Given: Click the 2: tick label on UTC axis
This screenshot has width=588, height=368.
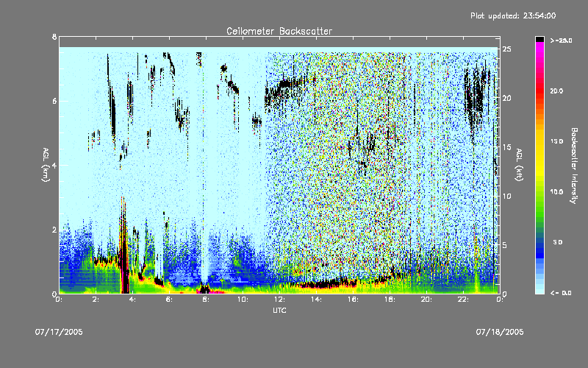Looking at the screenshot, I should [x=96, y=300].
